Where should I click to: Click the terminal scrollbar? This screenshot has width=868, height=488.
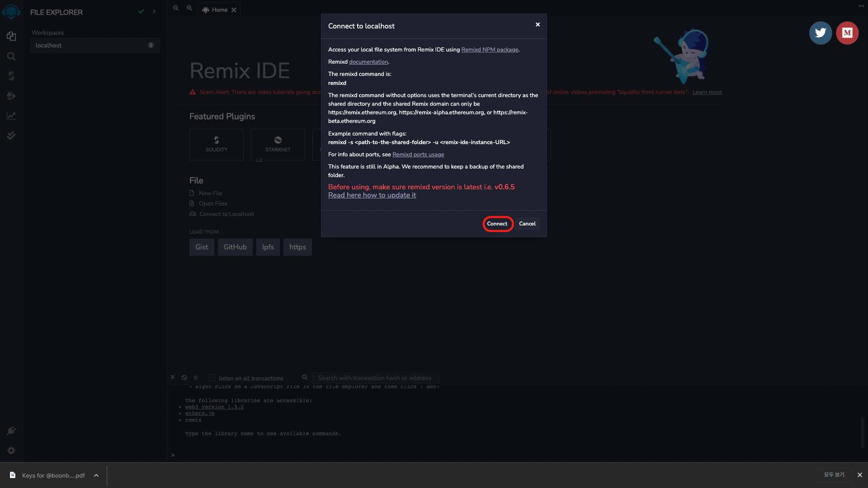tap(863, 432)
